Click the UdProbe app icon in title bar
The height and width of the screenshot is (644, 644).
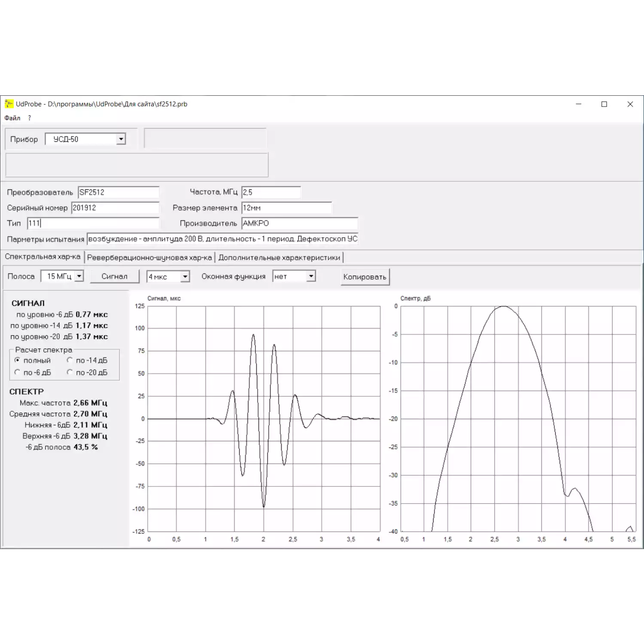click(9, 104)
